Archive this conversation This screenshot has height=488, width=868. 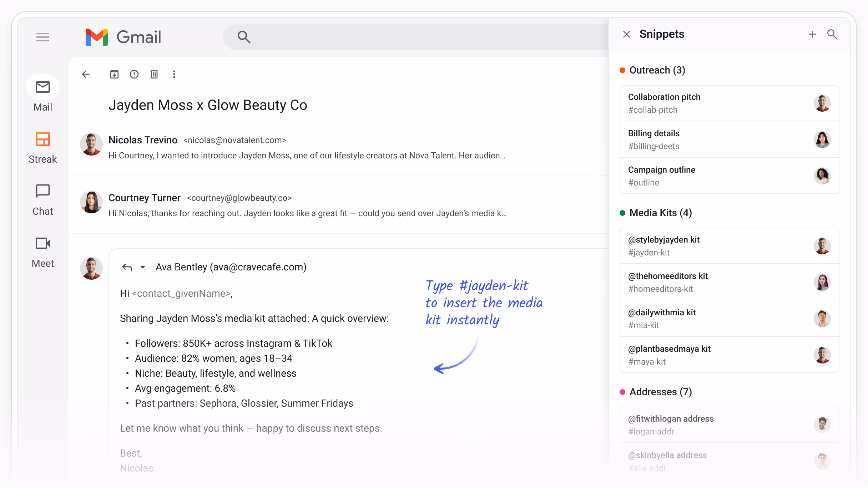pos(114,74)
